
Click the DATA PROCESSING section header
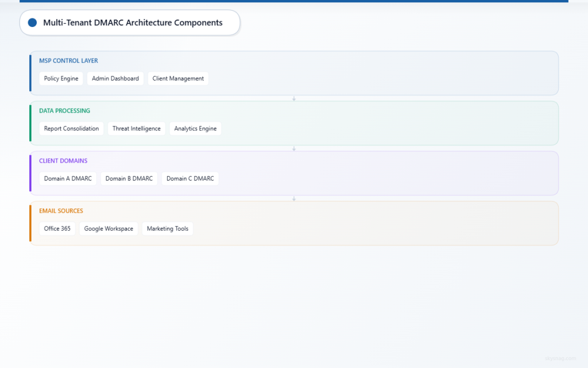(64, 110)
